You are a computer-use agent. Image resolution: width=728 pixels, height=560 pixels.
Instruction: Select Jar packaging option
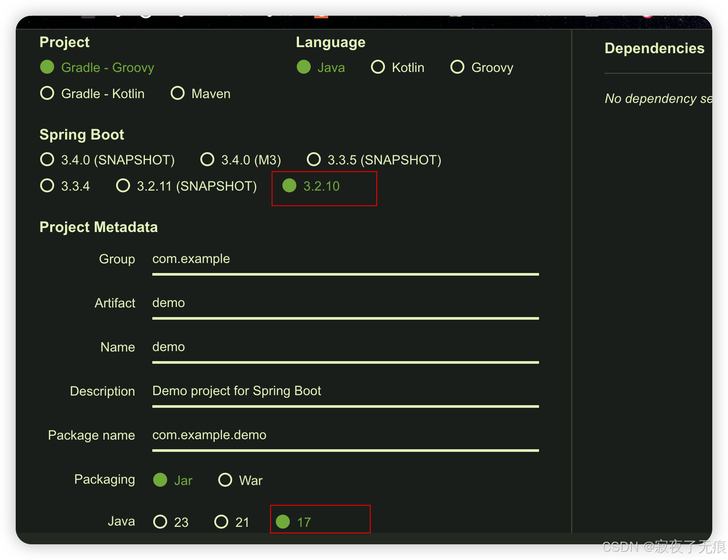click(173, 480)
